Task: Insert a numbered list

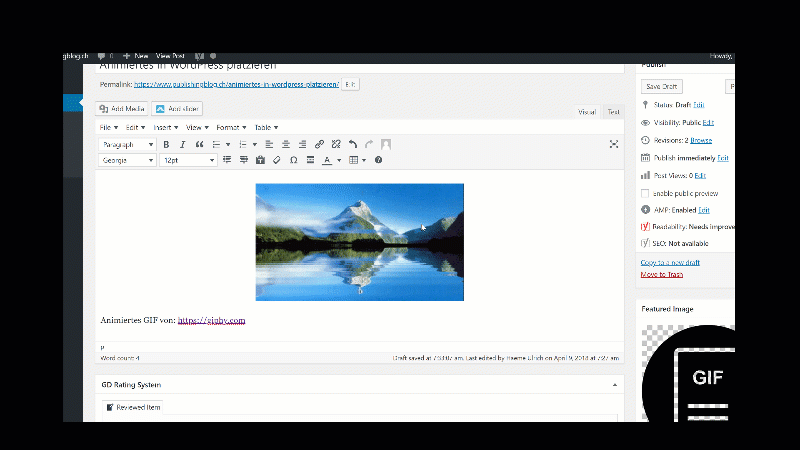Action: 243,144
